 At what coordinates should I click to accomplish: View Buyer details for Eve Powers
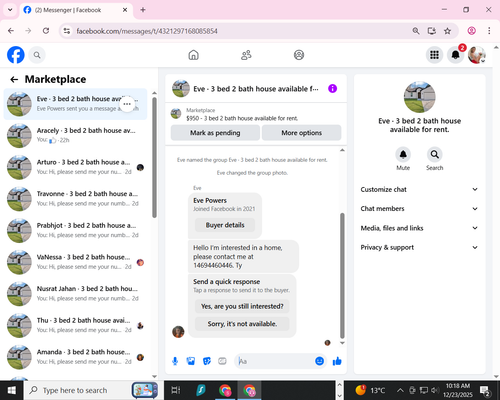click(225, 225)
